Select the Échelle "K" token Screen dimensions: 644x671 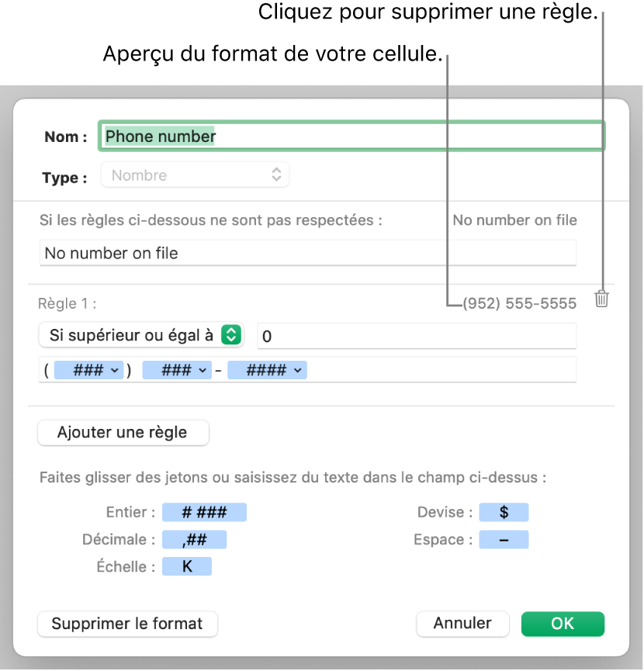(187, 566)
